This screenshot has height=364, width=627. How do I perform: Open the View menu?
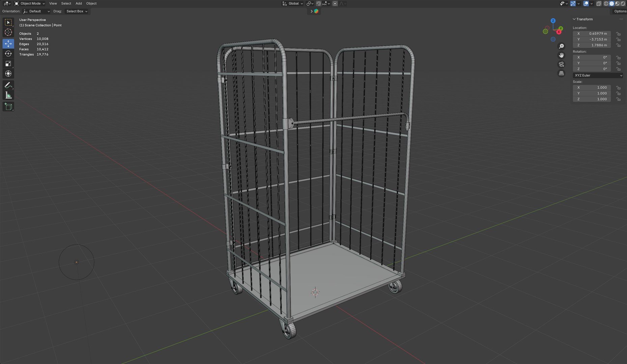(53, 4)
